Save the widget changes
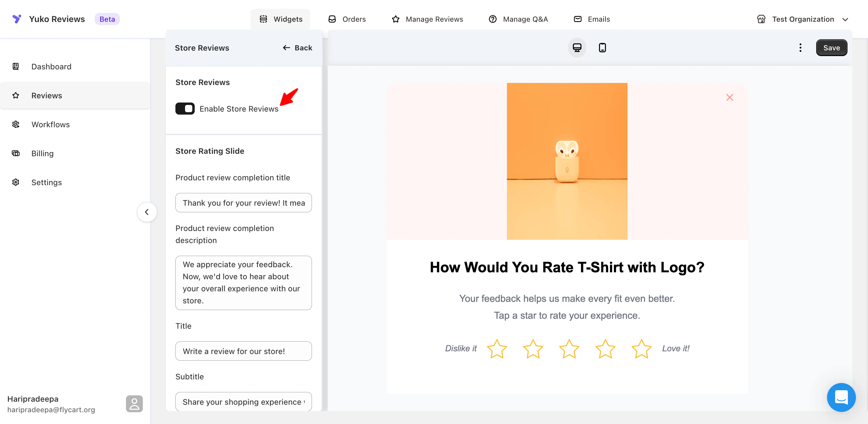Viewport: 868px width, 424px height. 831,48
